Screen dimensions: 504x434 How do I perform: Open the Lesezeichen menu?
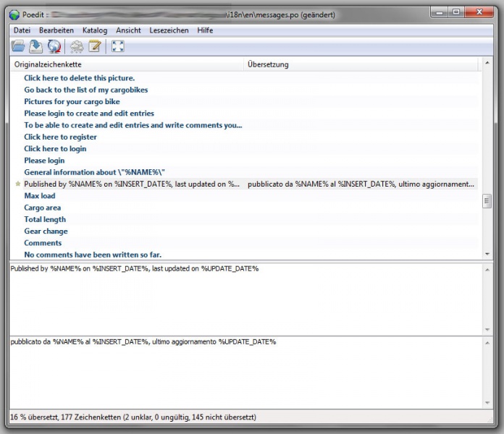click(x=169, y=30)
